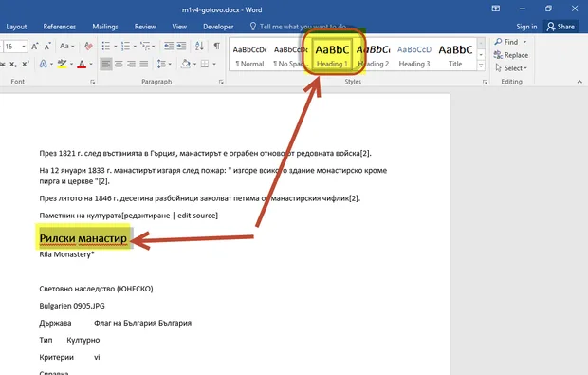
Task: Expand the Styles gallery More arrow
Action: click(x=481, y=66)
